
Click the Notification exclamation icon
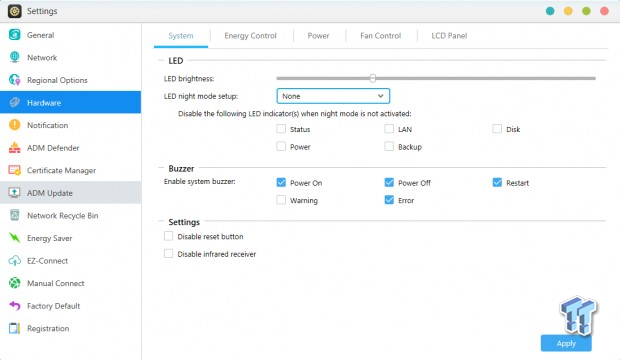pos(15,125)
